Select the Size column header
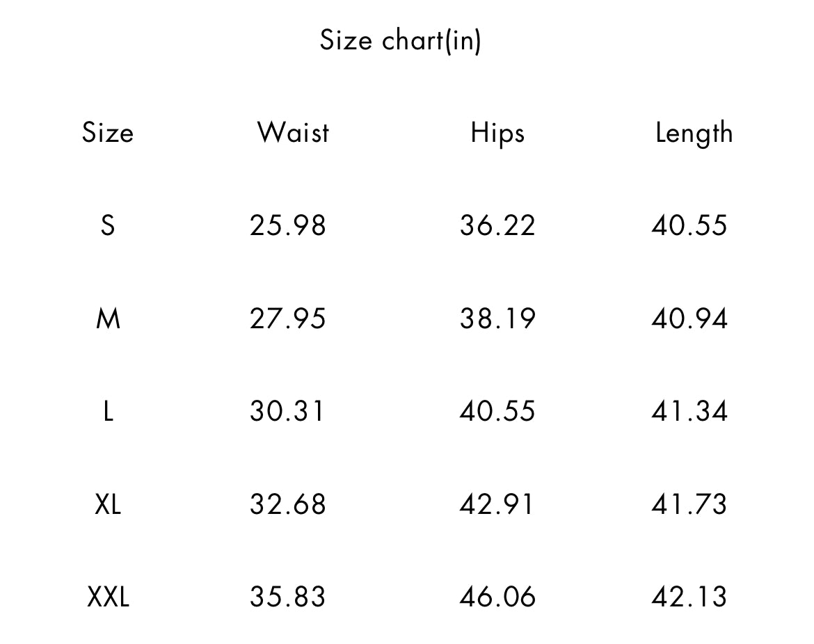 [108, 132]
